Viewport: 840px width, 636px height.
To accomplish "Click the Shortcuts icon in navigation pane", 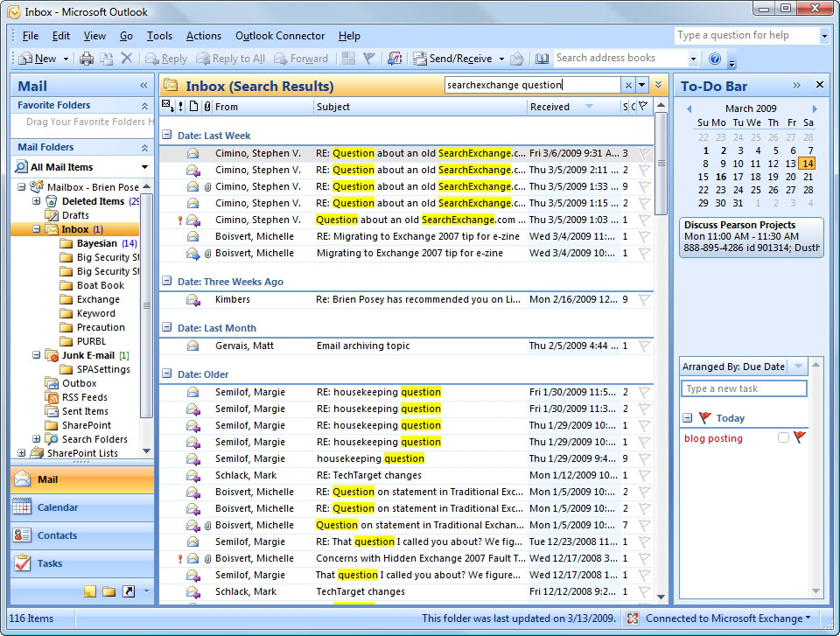I will [129, 591].
